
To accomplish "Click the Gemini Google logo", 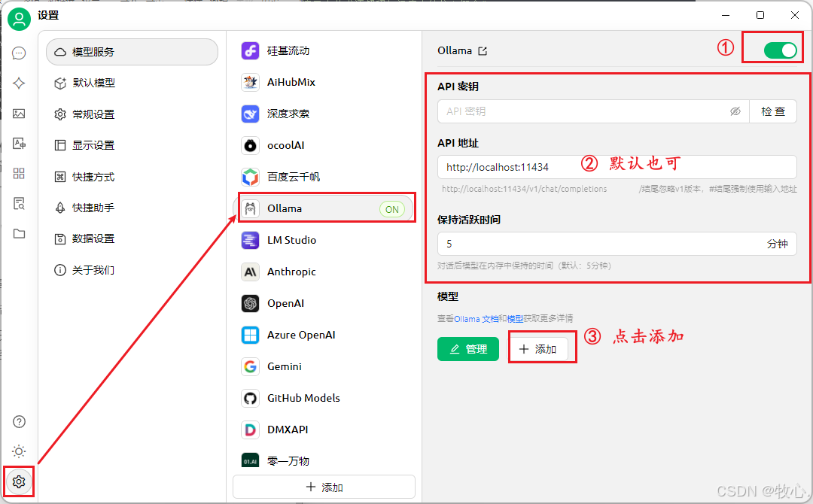I will pos(251,367).
